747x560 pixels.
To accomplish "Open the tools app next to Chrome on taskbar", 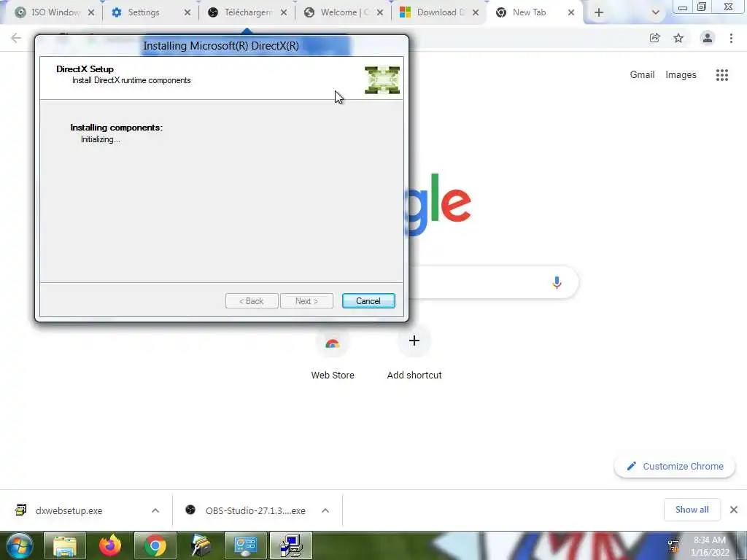I will [x=201, y=545].
